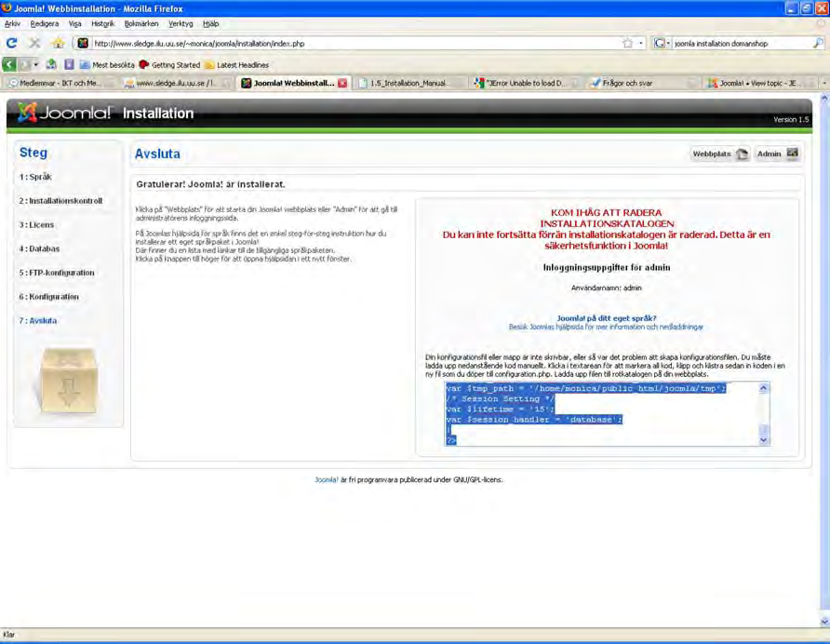Open the Besök Joomlas hjälpsida link
Screen dimensions: 830x644
(x=606, y=328)
